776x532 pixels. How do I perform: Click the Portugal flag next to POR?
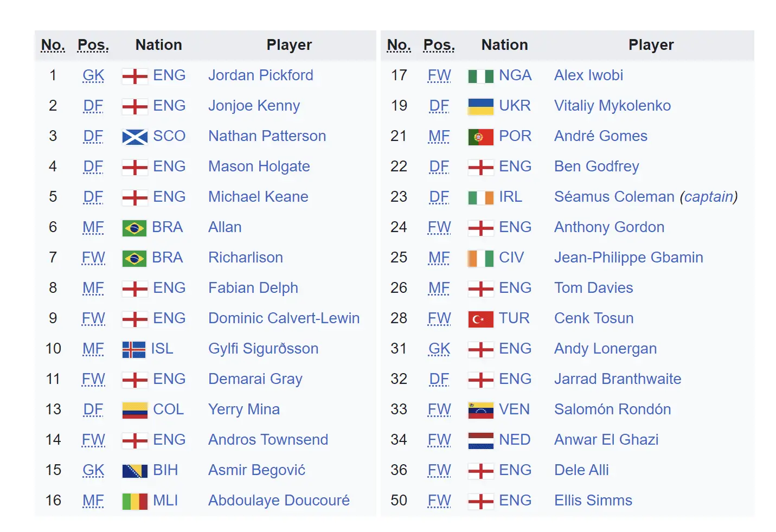pos(480,137)
